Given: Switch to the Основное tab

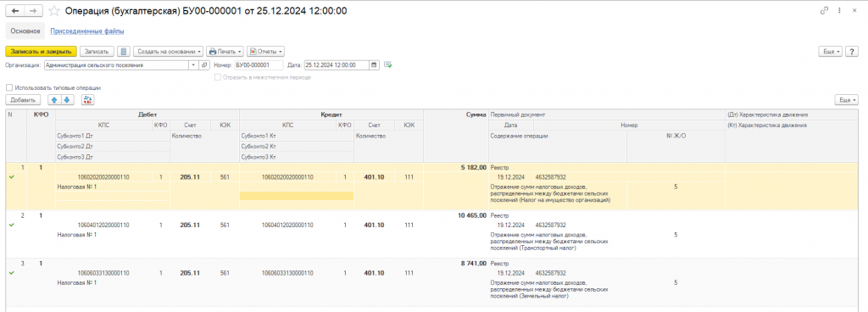Looking at the screenshot, I should (25, 31).
